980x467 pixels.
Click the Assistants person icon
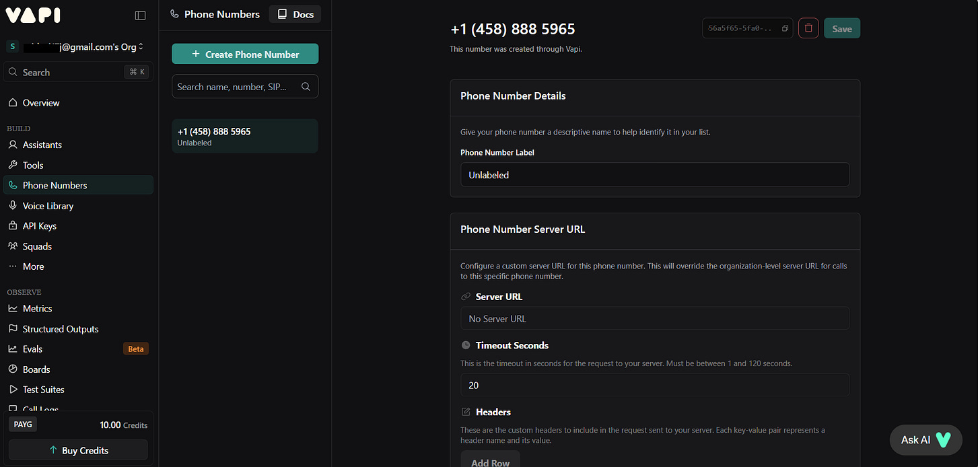pyautogui.click(x=13, y=145)
